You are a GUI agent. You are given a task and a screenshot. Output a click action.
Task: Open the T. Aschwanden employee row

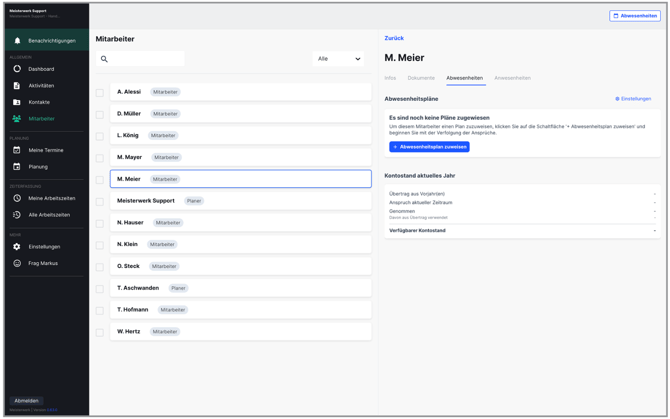(241, 288)
